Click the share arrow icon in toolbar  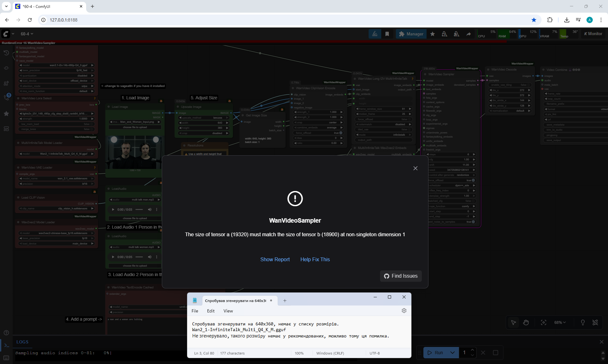click(468, 34)
